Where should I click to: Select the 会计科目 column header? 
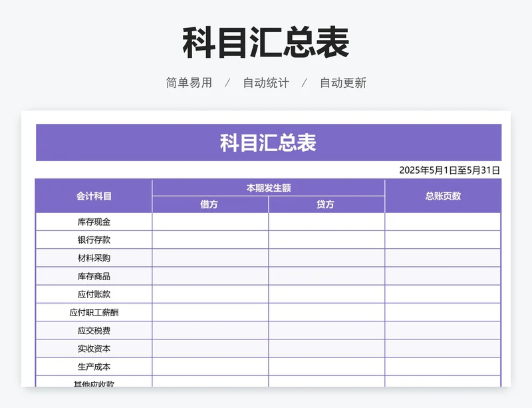pyautogui.click(x=94, y=196)
